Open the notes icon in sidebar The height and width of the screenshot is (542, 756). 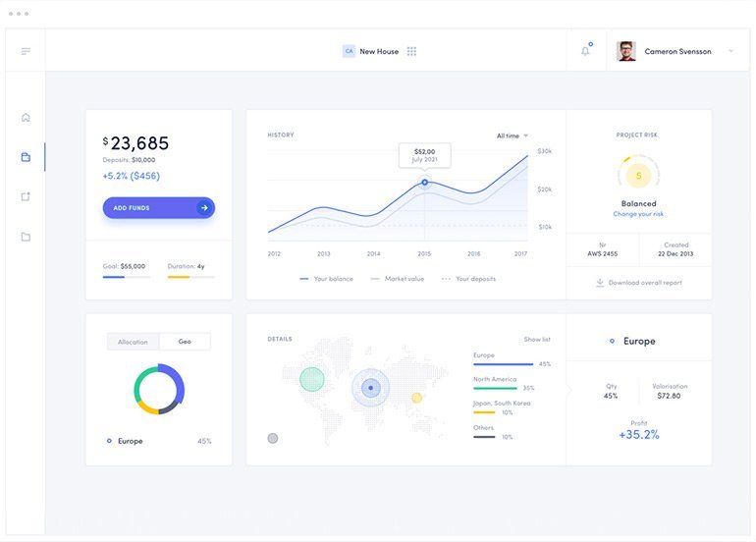pos(26,196)
